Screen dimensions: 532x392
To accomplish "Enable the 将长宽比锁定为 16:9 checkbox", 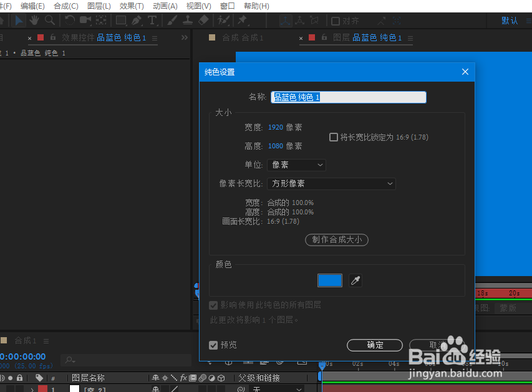I will tap(334, 137).
